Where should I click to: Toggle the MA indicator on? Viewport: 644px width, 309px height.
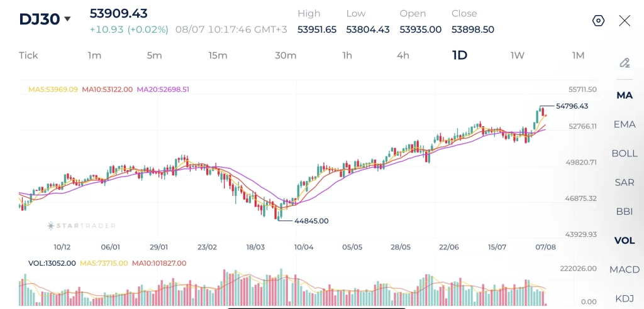click(625, 95)
